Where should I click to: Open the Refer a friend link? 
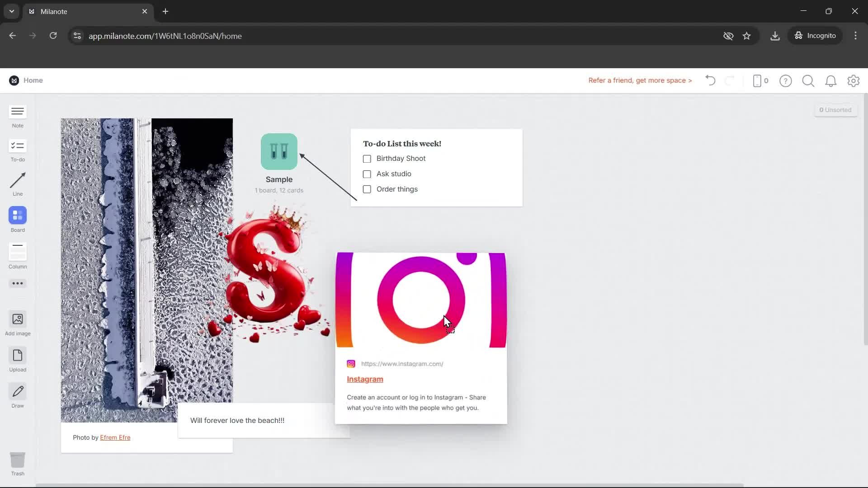tap(640, 80)
